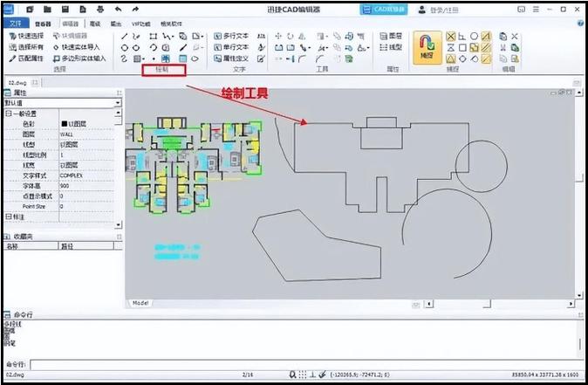Select the Fillet corner tool
588x385 pixels.
tap(302, 58)
